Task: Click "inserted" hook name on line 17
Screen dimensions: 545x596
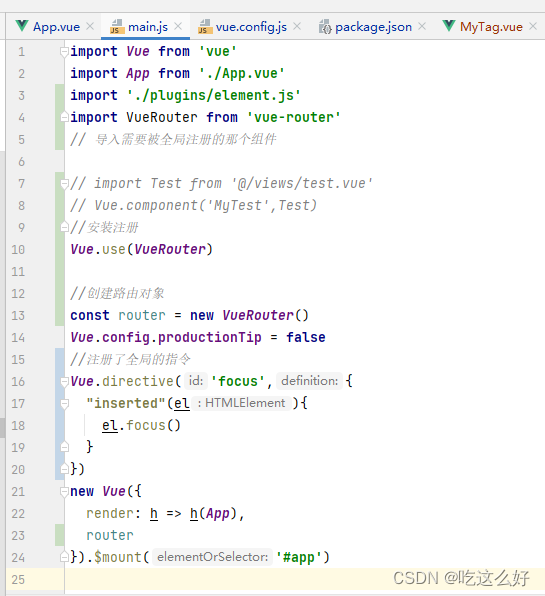Action: point(126,403)
